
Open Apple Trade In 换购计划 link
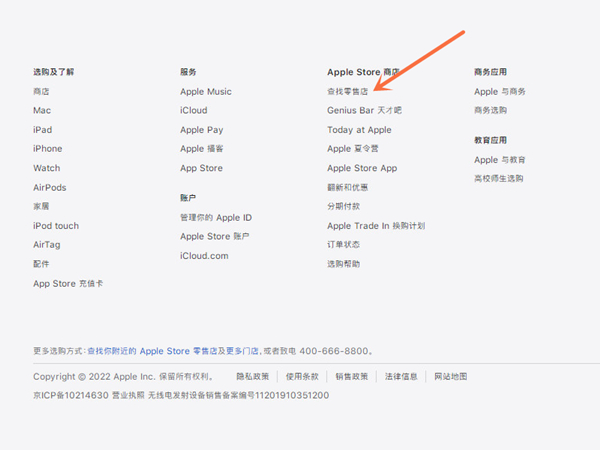coord(376,226)
